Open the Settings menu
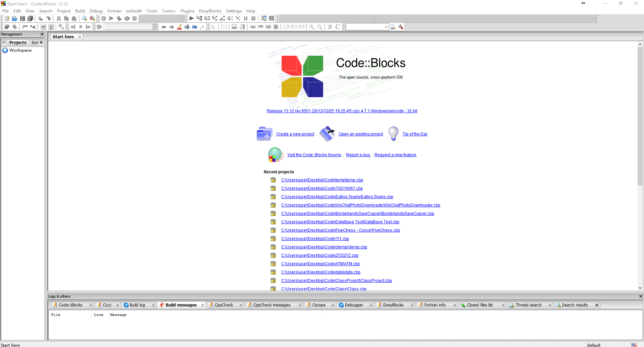Image resolution: width=644 pixels, height=347 pixels. [x=234, y=11]
